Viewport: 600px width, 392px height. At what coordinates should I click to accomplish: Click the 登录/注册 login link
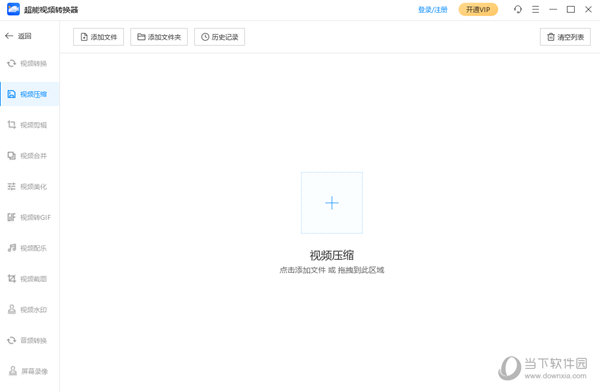coord(433,10)
